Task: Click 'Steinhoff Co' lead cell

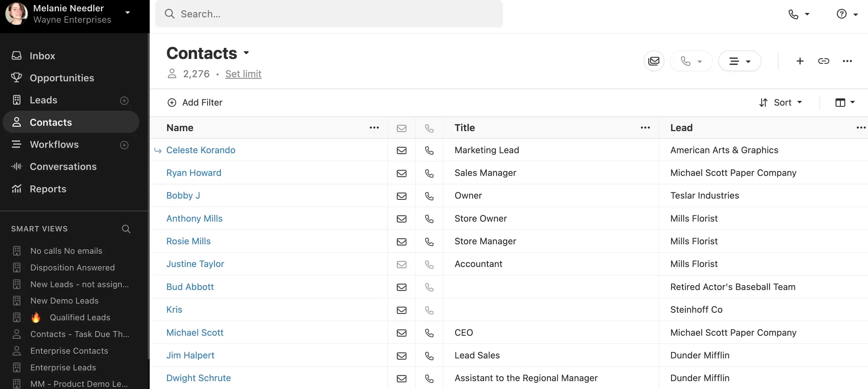Action: tap(696, 310)
